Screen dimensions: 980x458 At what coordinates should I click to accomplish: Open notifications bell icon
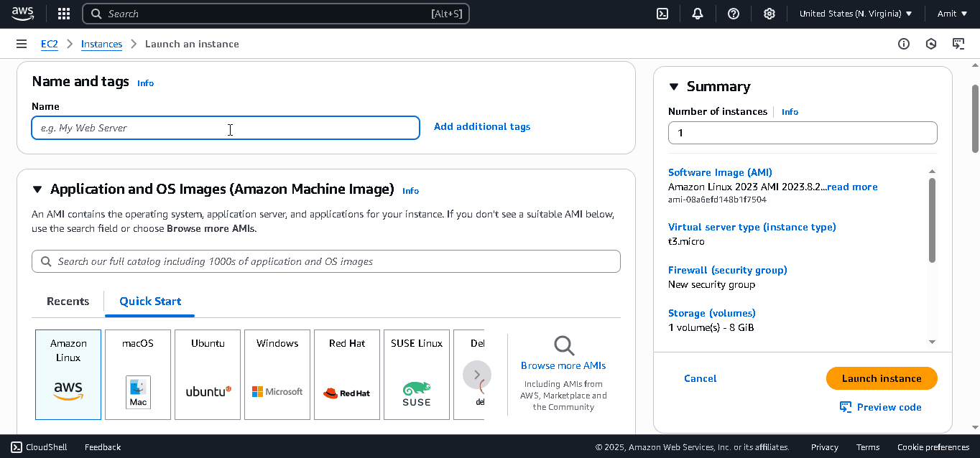click(x=698, y=14)
